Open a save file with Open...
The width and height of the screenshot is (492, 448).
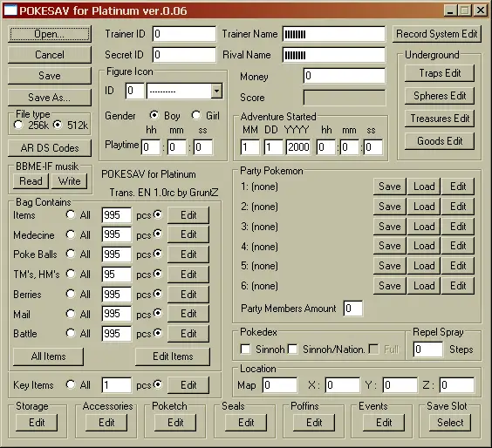click(50, 34)
